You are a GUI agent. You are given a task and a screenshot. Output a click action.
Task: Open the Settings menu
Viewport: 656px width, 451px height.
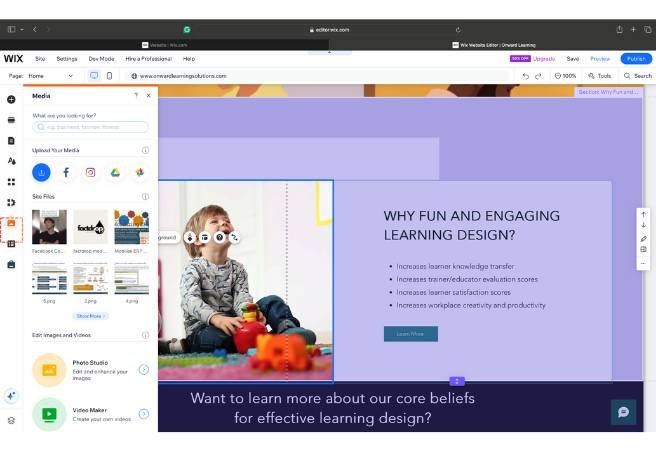(67, 59)
